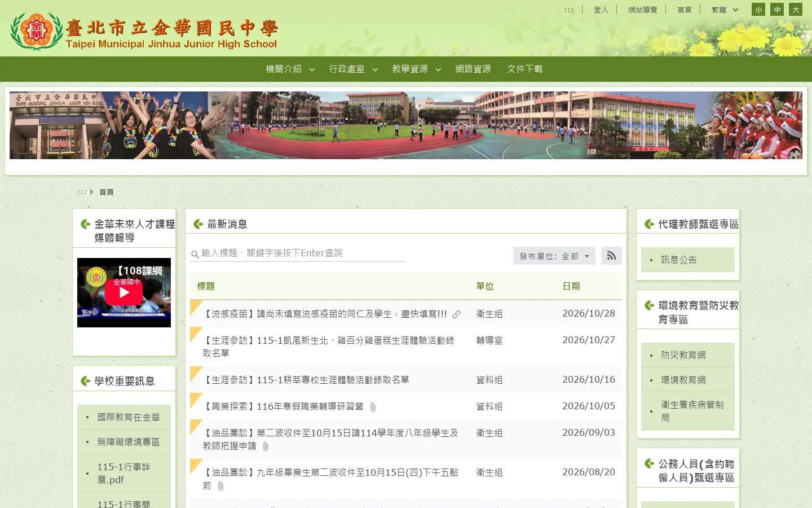The image size is (812, 508).
Task: Open 流感疫苗 announcement title
Action: 325,314
